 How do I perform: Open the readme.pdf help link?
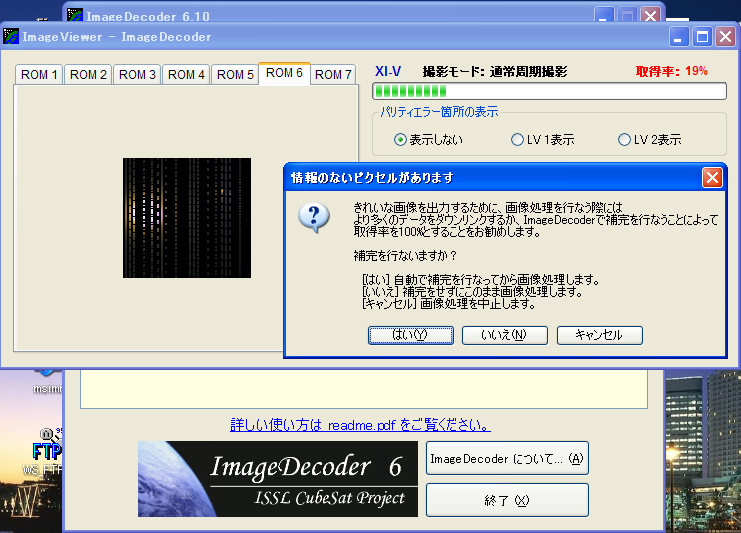360,425
